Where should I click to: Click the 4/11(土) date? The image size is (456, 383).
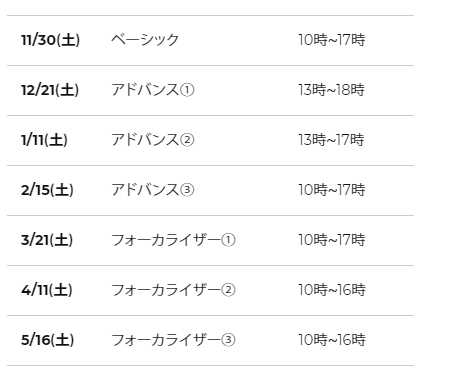point(47,290)
